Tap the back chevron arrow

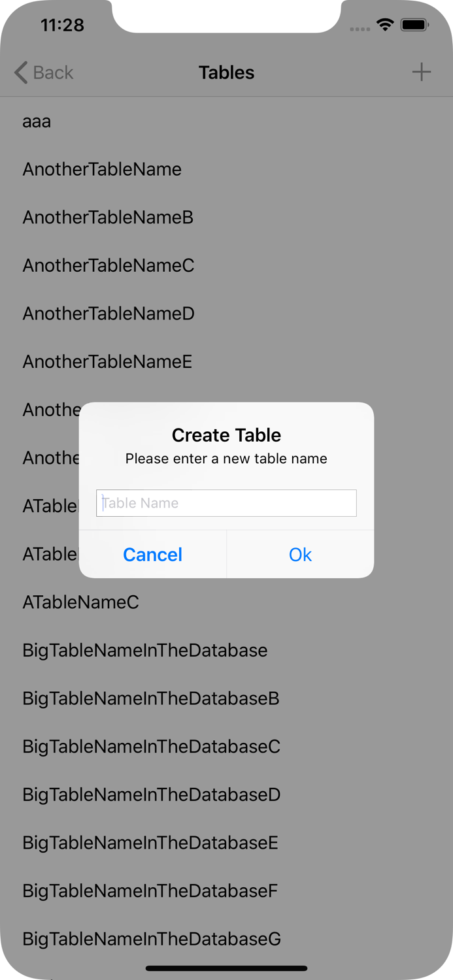click(20, 73)
